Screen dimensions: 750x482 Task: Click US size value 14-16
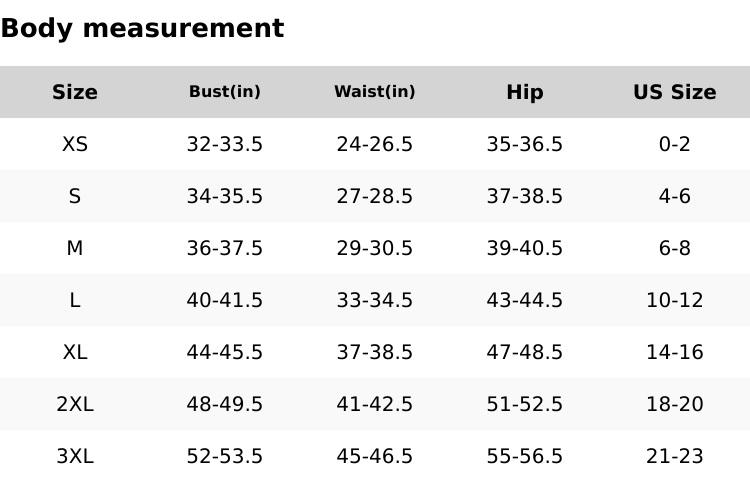675,352
